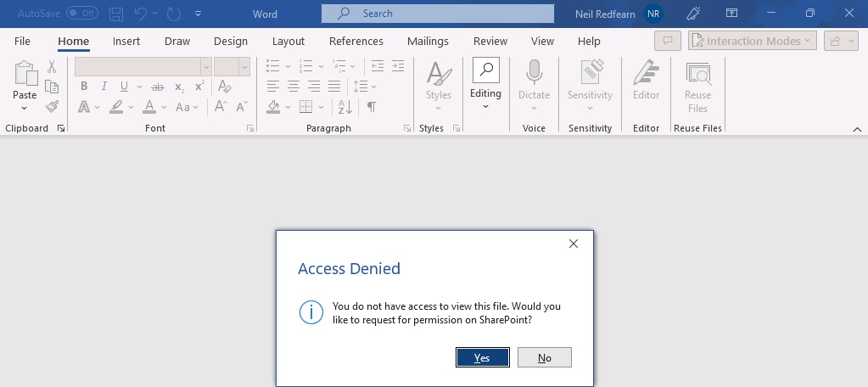Image resolution: width=868 pixels, height=387 pixels.
Task: Open the Insert ribbon tab
Action: [x=126, y=41]
